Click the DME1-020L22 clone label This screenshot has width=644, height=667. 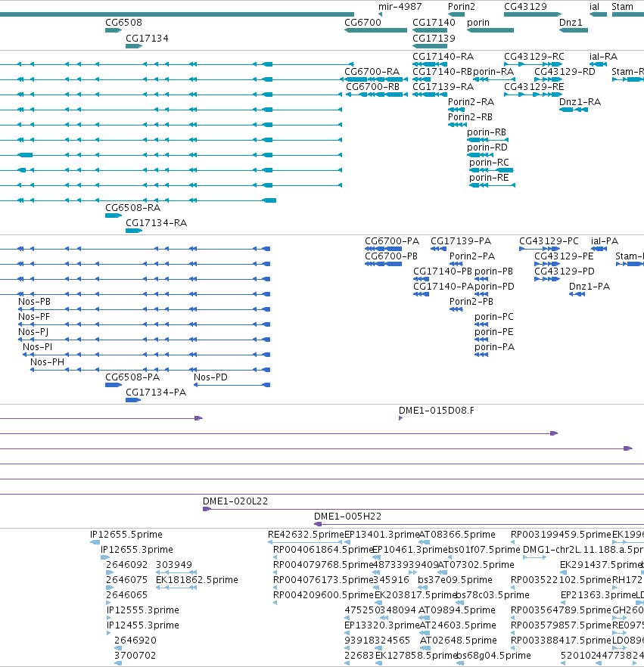(235, 501)
